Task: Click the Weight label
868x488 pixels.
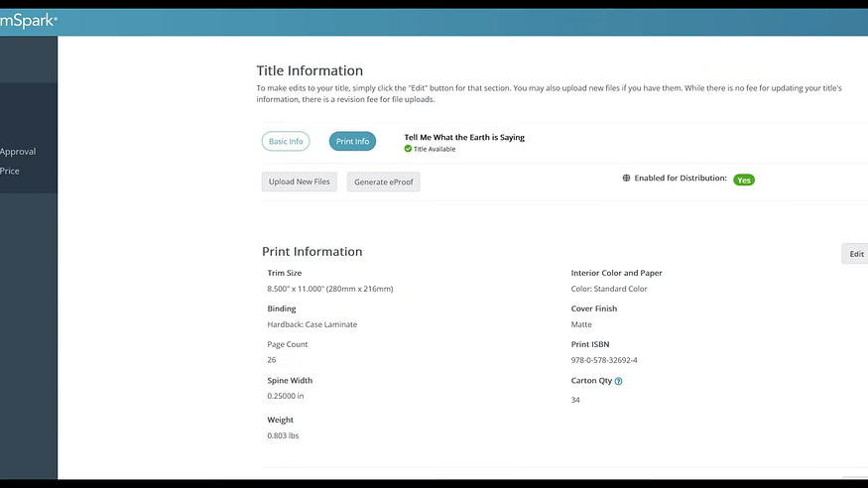Action: (280, 420)
